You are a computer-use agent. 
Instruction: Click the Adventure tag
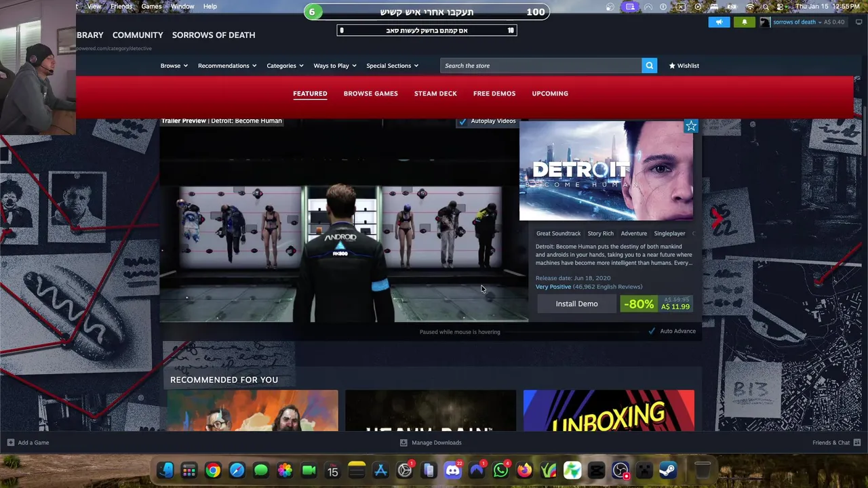point(633,233)
